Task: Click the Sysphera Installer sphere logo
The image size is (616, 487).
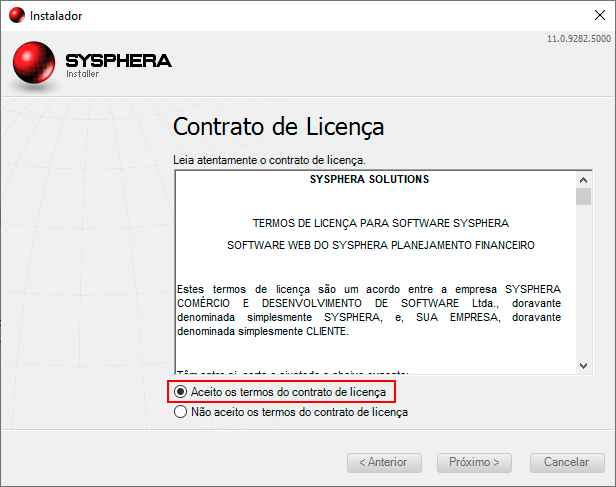Action: (x=34, y=63)
